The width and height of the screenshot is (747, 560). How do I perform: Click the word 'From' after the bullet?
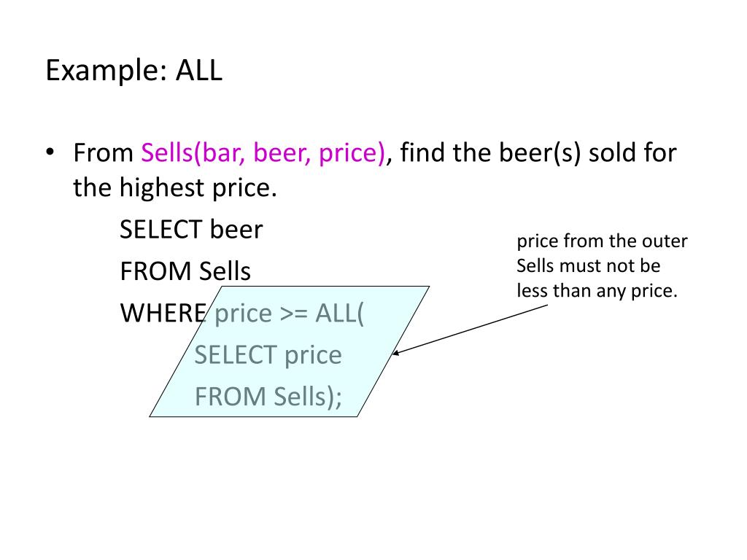104,153
